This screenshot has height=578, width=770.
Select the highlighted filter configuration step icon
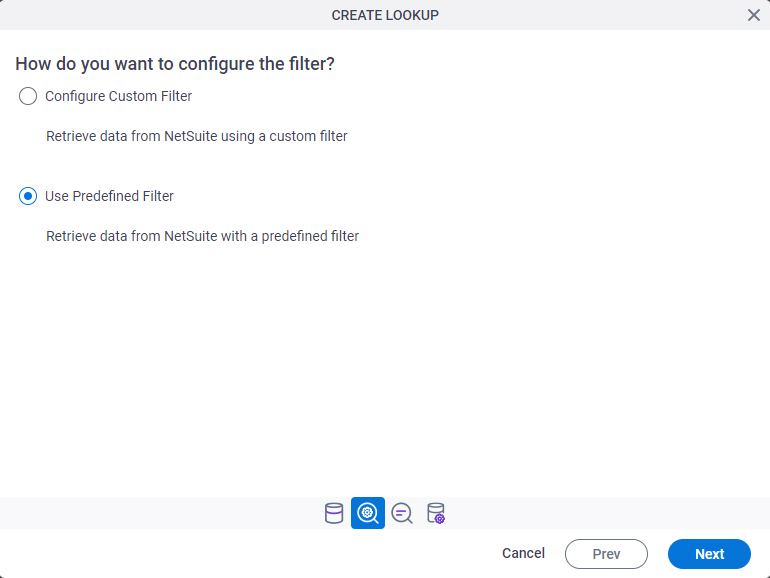[368, 513]
